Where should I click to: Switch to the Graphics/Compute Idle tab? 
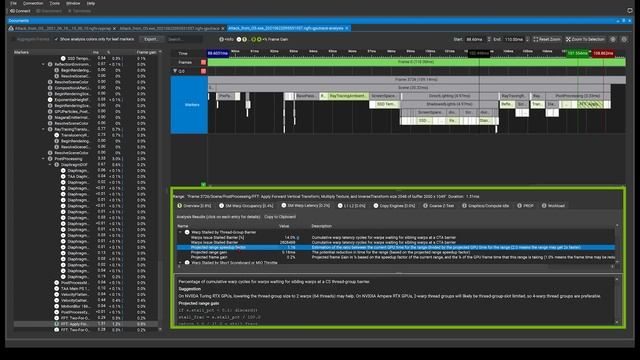pos(485,206)
